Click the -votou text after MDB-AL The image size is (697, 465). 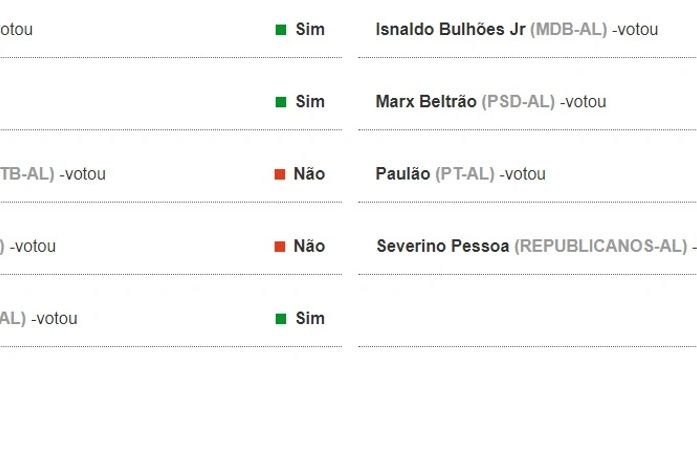[x=635, y=30]
